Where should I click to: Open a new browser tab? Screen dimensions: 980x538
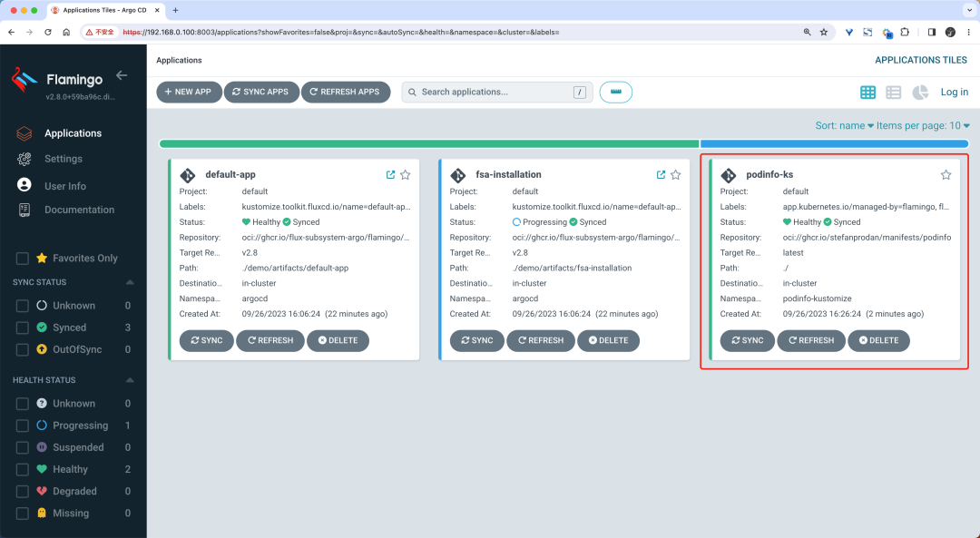(x=176, y=10)
